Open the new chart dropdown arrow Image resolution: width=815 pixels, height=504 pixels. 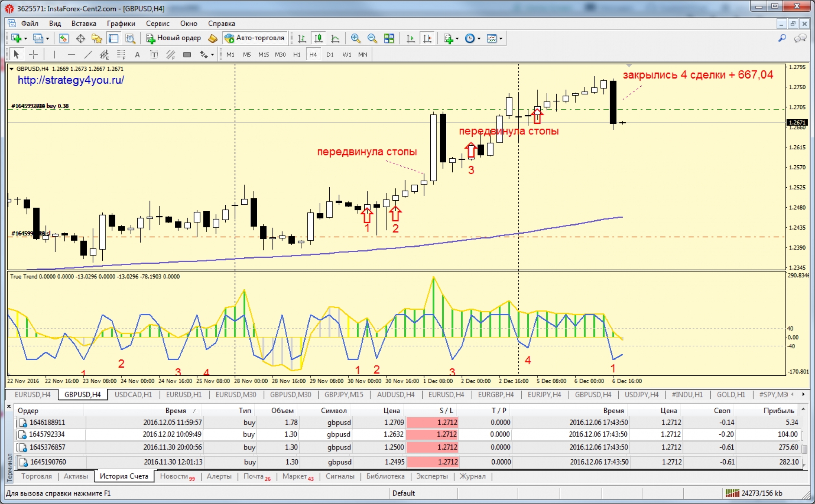point(26,39)
